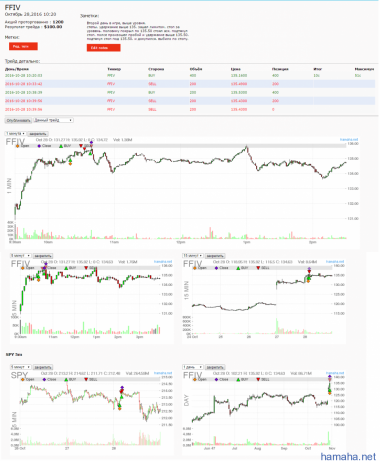Click Open orange circle in 1-minute chart legend
Screen dimensions: 380x461
17,146
